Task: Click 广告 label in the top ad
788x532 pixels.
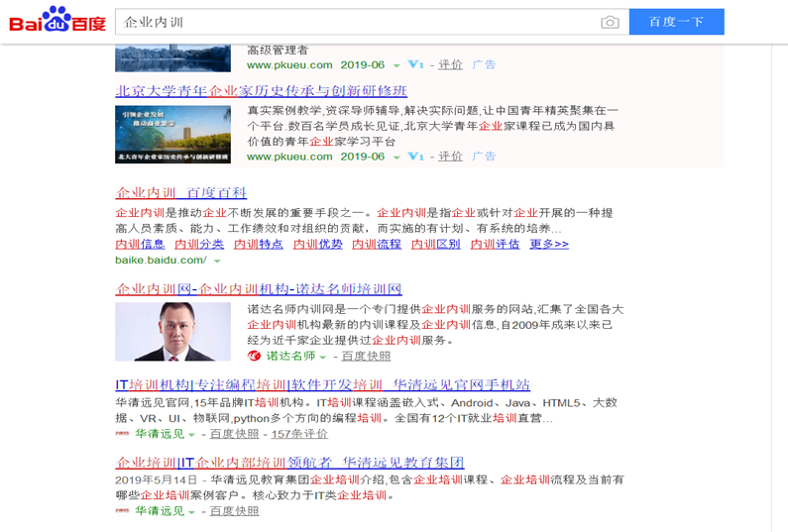Action: click(x=484, y=64)
